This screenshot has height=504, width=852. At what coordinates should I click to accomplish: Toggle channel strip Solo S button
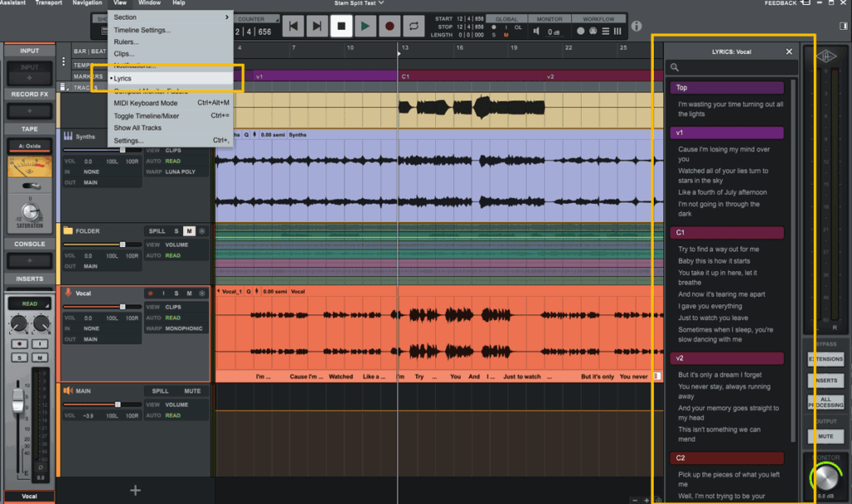click(x=20, y=358)
